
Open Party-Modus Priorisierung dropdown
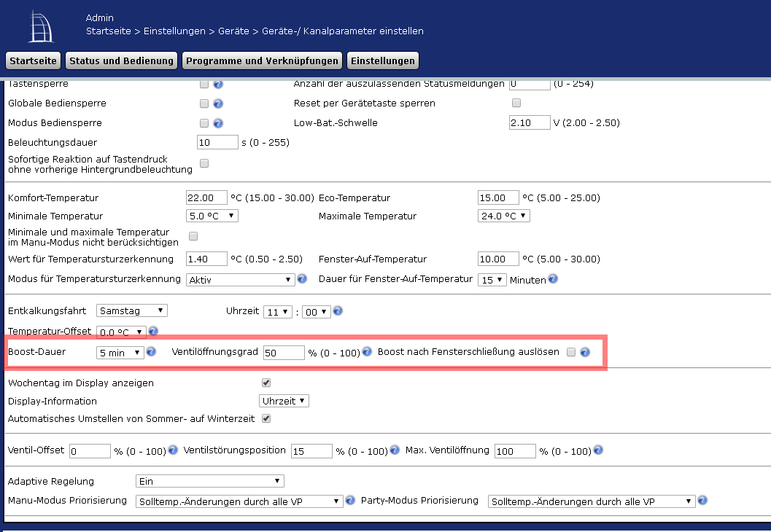click(592, 501)
